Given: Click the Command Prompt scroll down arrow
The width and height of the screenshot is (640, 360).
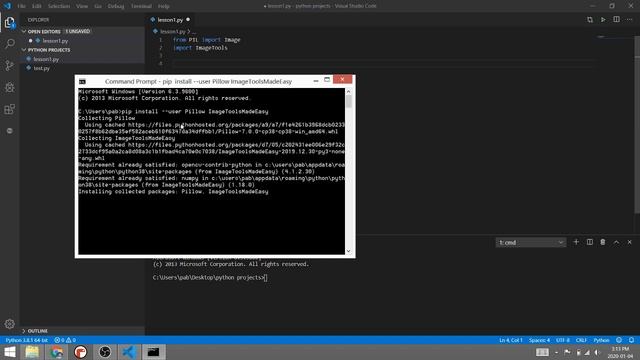Looking at the screenshot, I should [349, 251].
